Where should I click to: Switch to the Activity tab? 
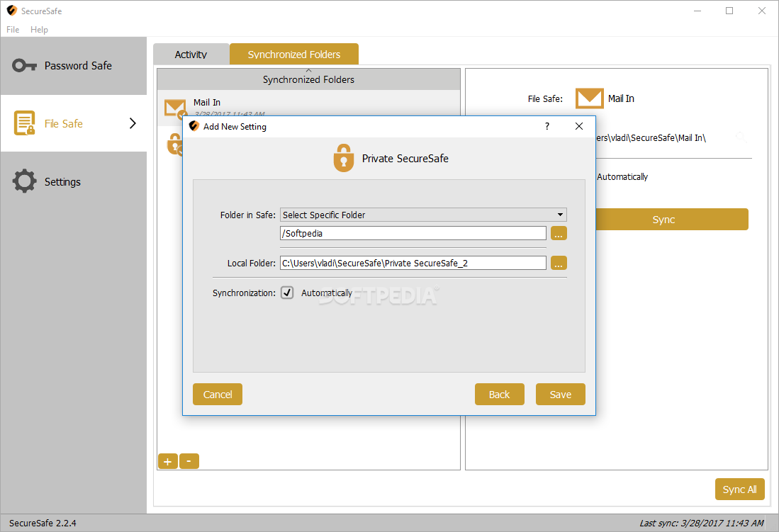point(191,54)
